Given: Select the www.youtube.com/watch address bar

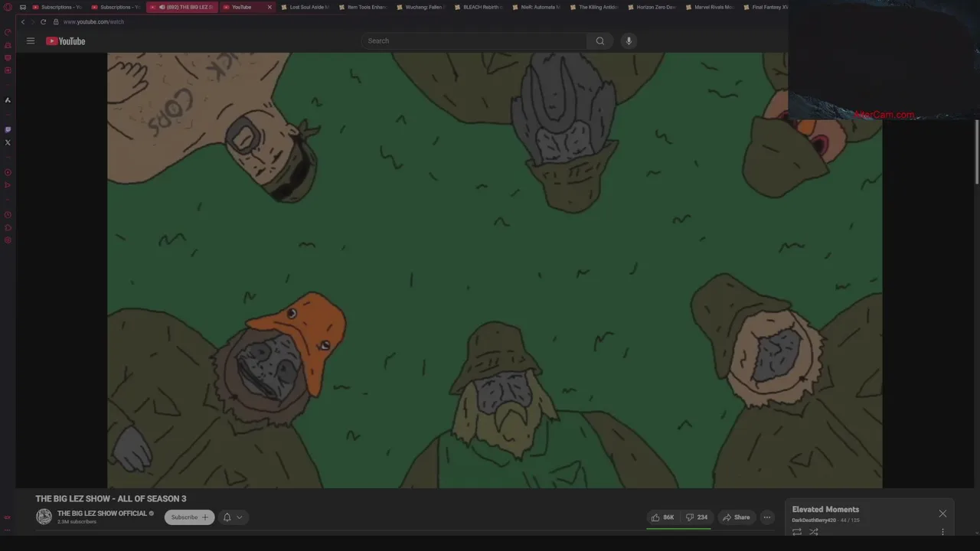Looking at the screenshot, I should tap(93, 21).
